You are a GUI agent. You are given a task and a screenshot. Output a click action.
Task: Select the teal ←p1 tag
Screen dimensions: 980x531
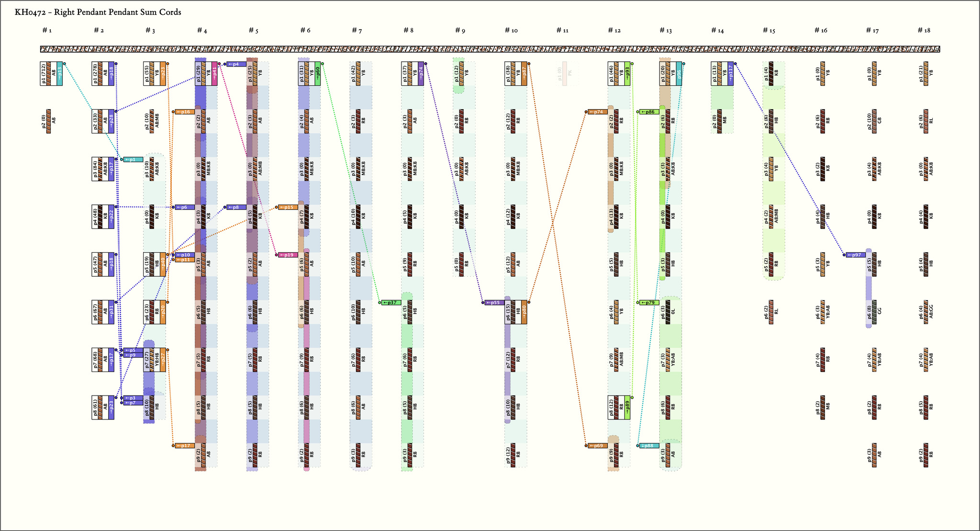133,159
